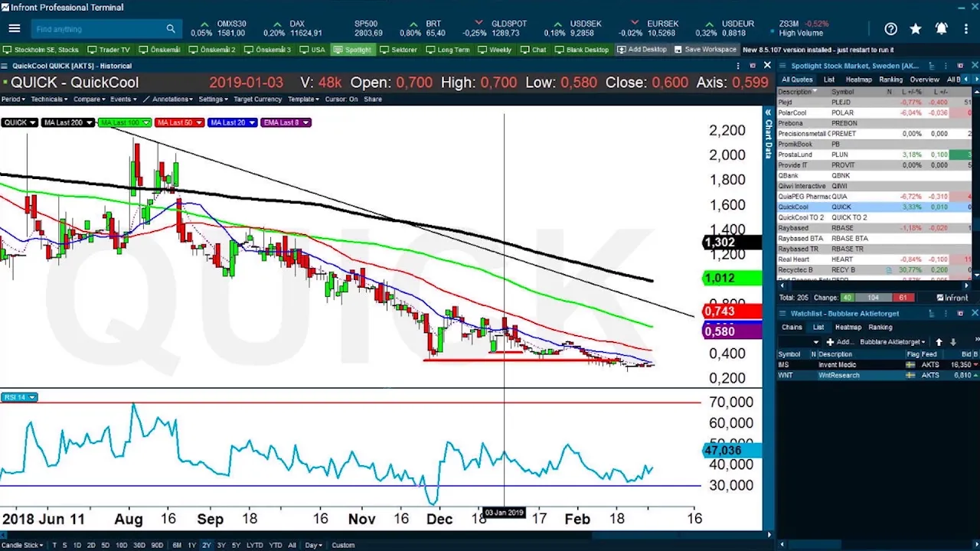Open favorites star icon in top bar
This screenshot has height=551, width=980.
916,29
